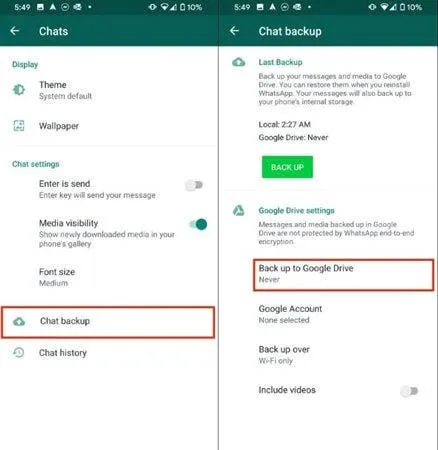Screen dimensions: 438x450
Task: Open the Wallpaper setting
Action: [108, 126]
